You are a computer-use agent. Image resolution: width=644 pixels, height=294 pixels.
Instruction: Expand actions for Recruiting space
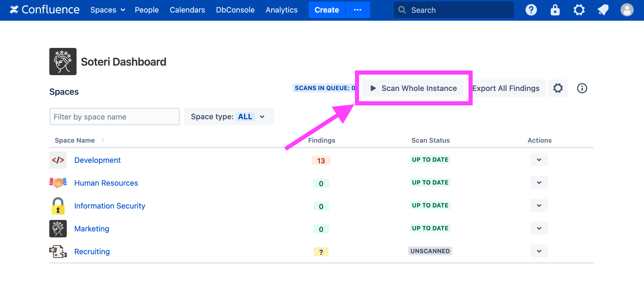tap(539, 251)
